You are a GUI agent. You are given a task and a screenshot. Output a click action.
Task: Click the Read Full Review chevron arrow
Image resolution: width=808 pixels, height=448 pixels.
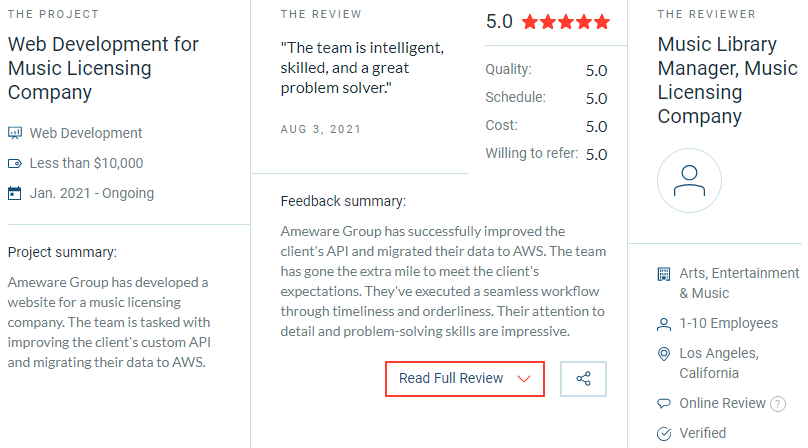524,379
